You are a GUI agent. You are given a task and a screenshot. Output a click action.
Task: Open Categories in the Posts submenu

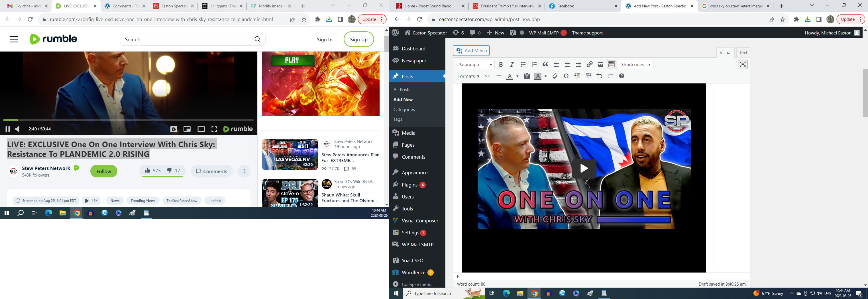(404, 109)
